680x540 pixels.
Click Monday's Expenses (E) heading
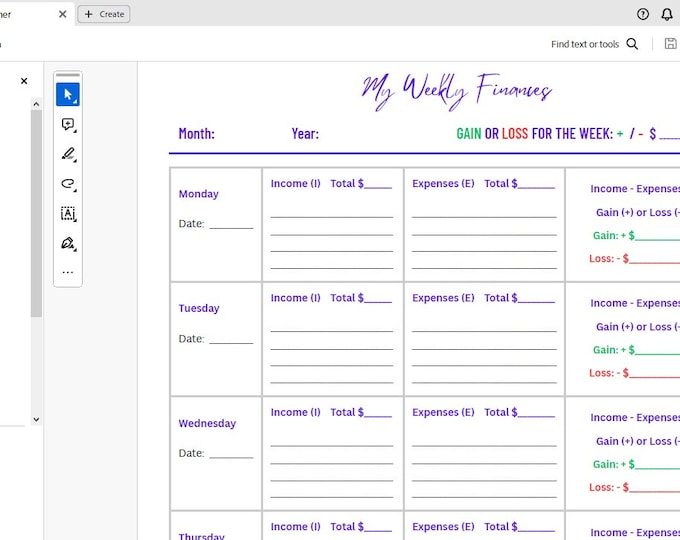443,183
